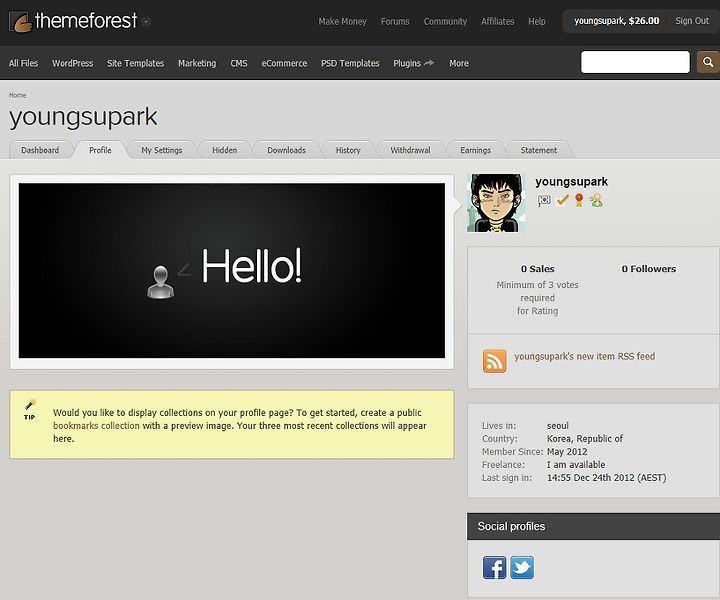This screenshot has width=720, height=600.
Task: Click the search magnifier button
Action: 708,62
